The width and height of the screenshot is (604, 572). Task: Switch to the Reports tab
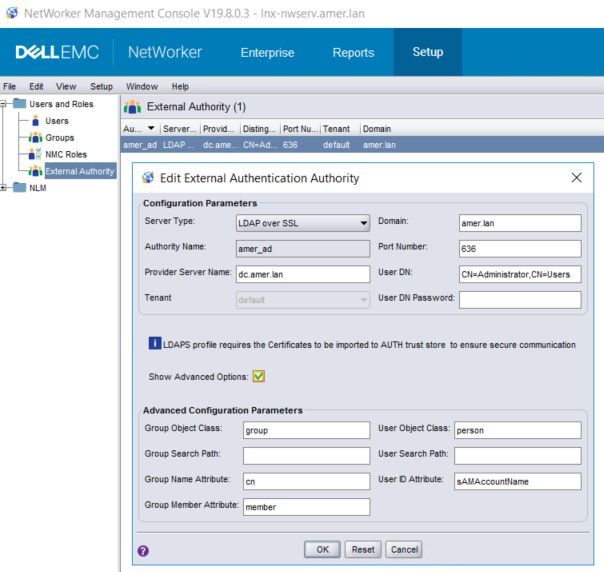[353, 53]
